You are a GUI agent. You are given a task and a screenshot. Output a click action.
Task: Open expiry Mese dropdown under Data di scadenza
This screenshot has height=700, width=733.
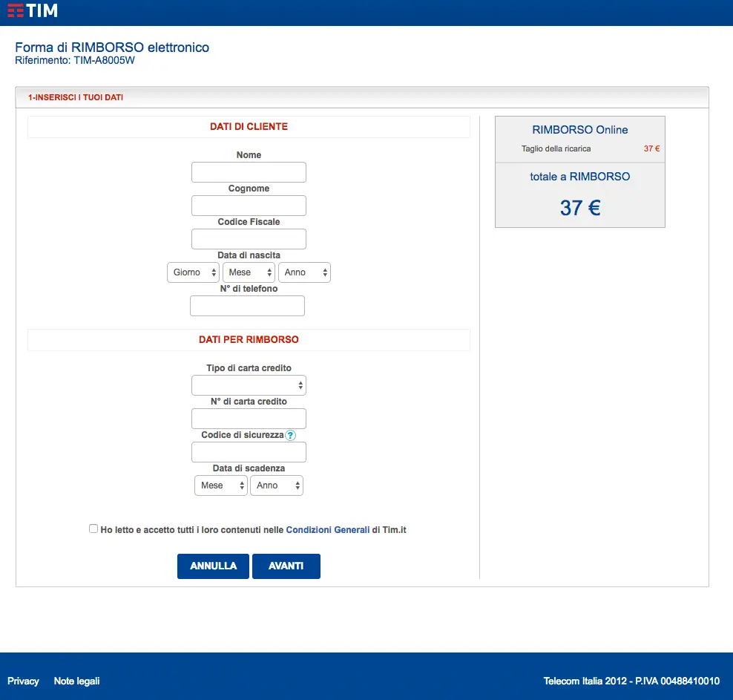click(220, 485)
